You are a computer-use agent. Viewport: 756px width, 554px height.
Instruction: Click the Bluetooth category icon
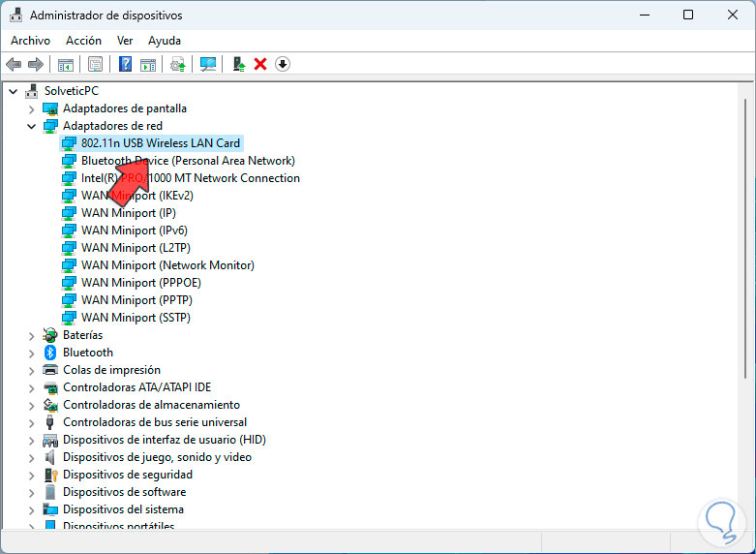click(50, 353)
